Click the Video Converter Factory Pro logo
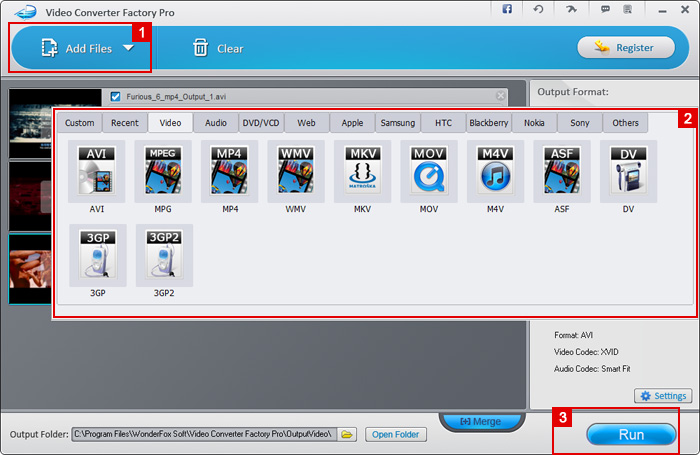This screenshot has height=455, width=700. [x=25, y=12]
